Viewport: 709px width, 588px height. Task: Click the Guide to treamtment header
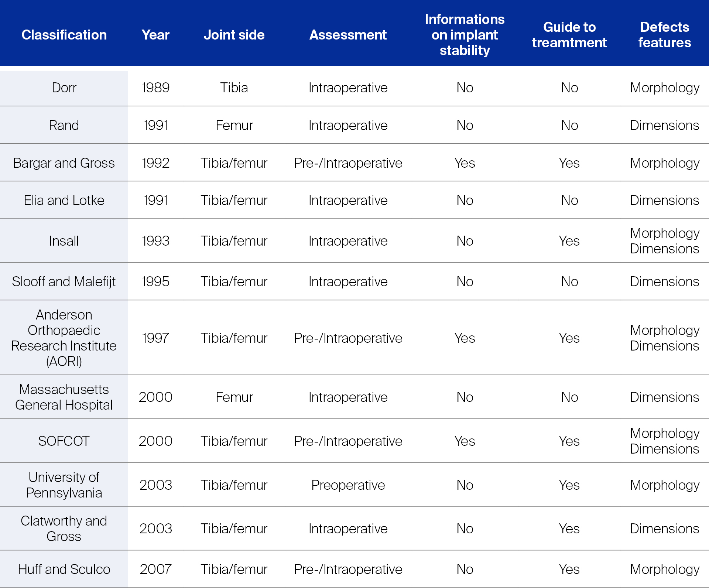point(569,35)
